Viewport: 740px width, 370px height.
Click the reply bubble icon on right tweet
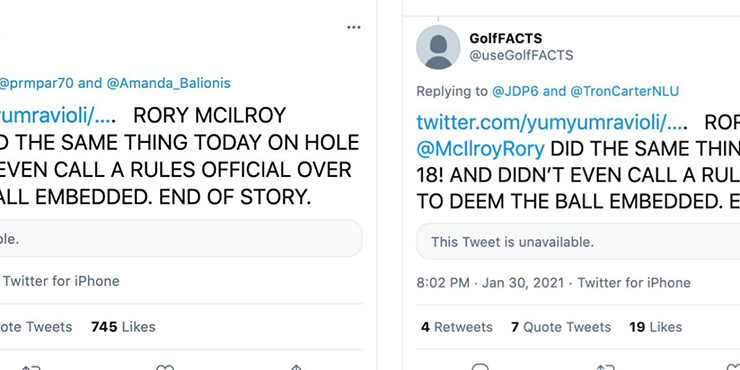pyautogui.click(x=480, y=367)
